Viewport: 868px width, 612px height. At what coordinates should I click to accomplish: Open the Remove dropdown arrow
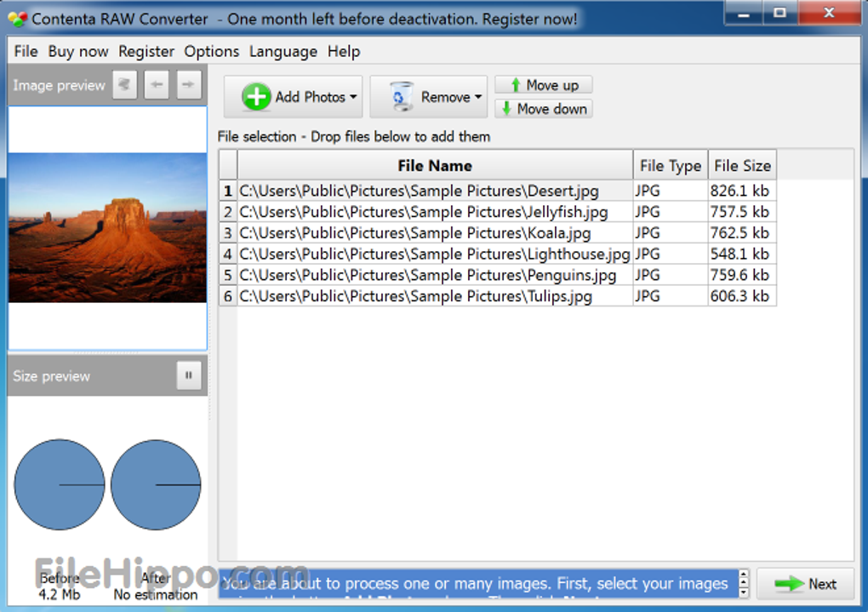pyautogui.click(x=478, y=97)
